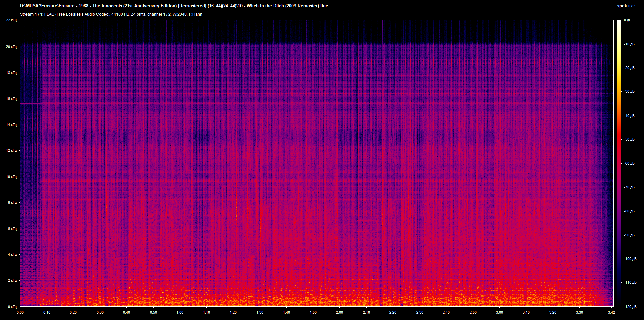The height and width of the screenshot is (320, 644).
Task: Click the 6 кГц frequency axis label
Action: [x=12, y=229]
